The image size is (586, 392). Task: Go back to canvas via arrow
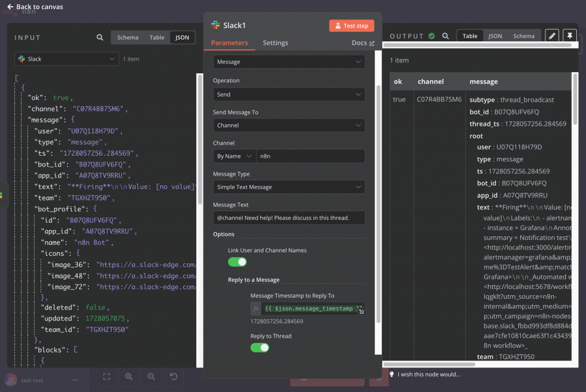coord(10,7)
